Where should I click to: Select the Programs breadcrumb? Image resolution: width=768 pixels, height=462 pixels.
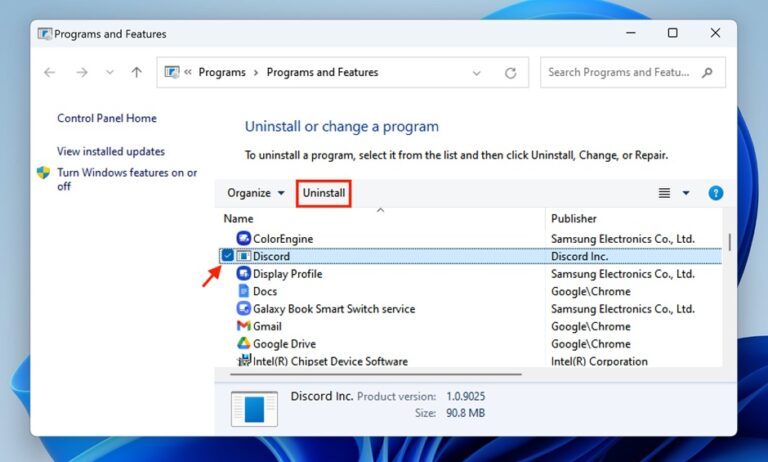coord(222,73)
